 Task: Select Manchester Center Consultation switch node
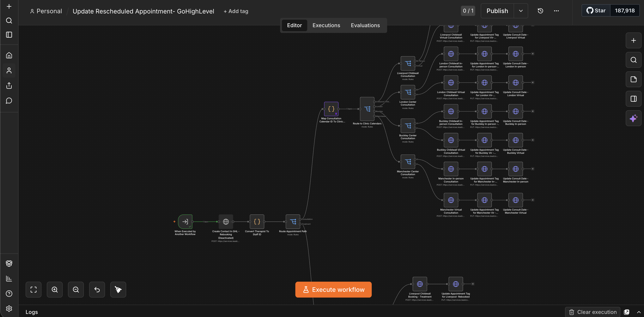coord(408,162)
